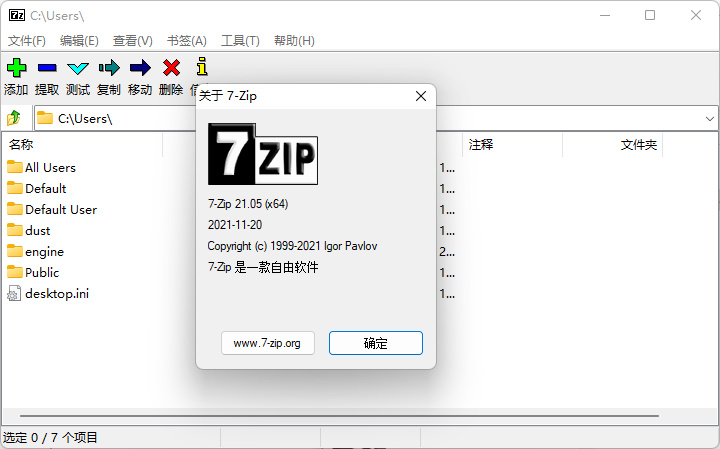Viewport: 720px width, 449px height.
Task: Click the green Add (添加) plus icon
Action: pos(17,68)
